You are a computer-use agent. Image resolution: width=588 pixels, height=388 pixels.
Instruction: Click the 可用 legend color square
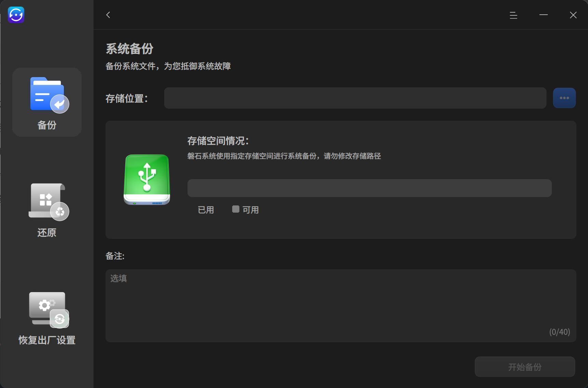(236, 209)
